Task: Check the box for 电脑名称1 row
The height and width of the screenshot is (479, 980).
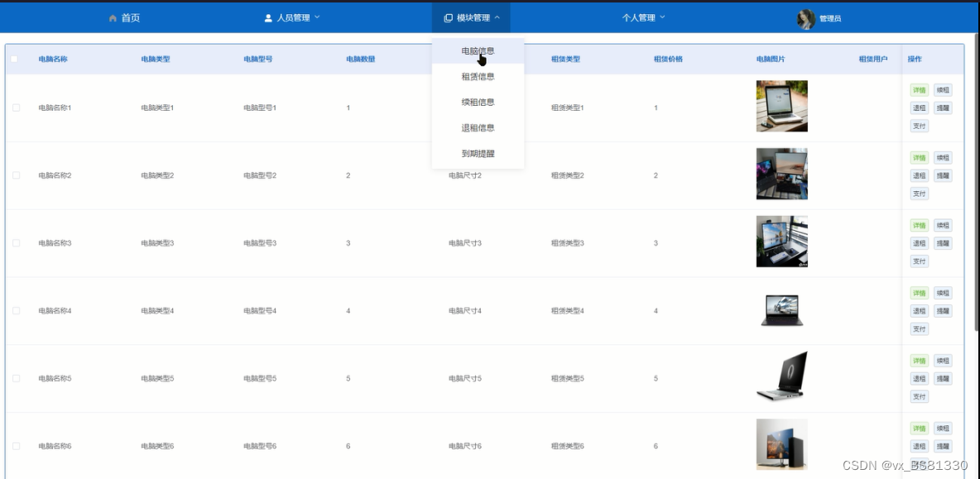Action: tap(17, 108)
